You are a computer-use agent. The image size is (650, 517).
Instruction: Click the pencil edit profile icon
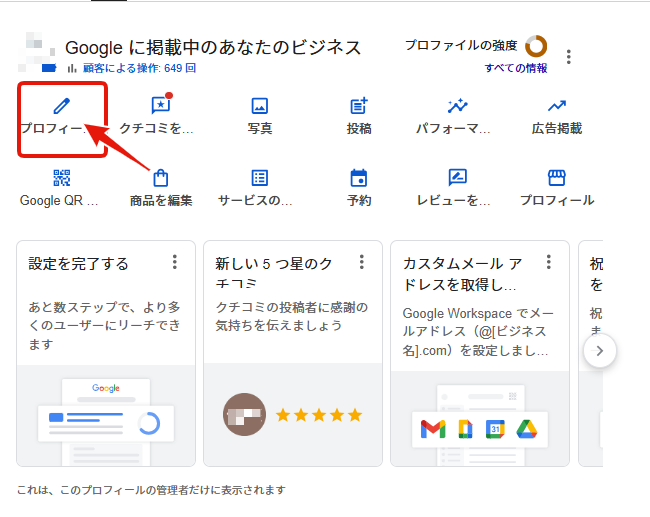coord(62,106)
